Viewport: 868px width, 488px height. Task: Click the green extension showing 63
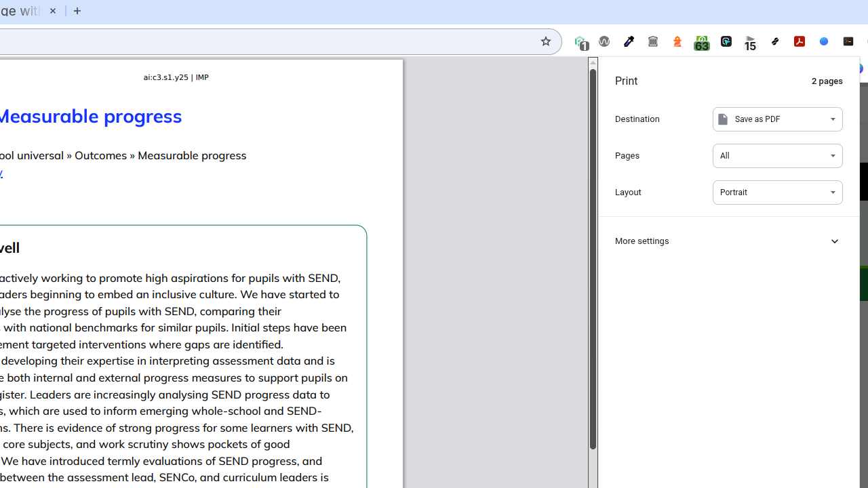(x=702, y=42)
